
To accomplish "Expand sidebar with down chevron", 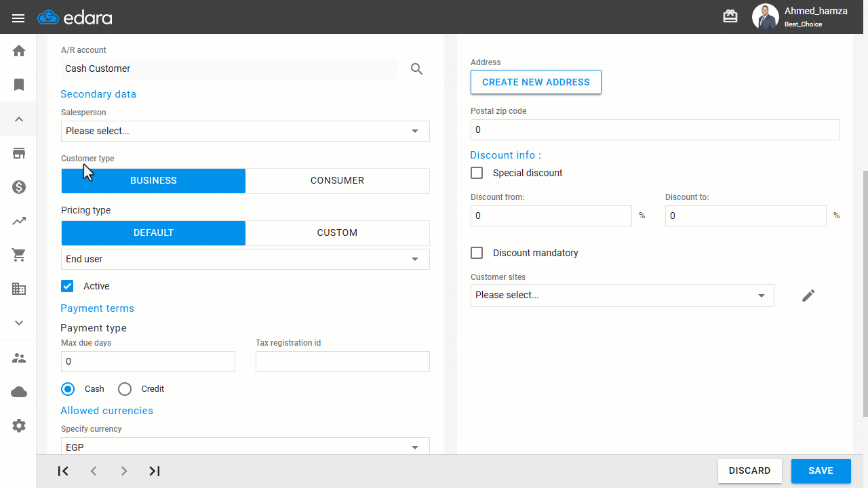I will pyautogui.click(x=19, y=323).
